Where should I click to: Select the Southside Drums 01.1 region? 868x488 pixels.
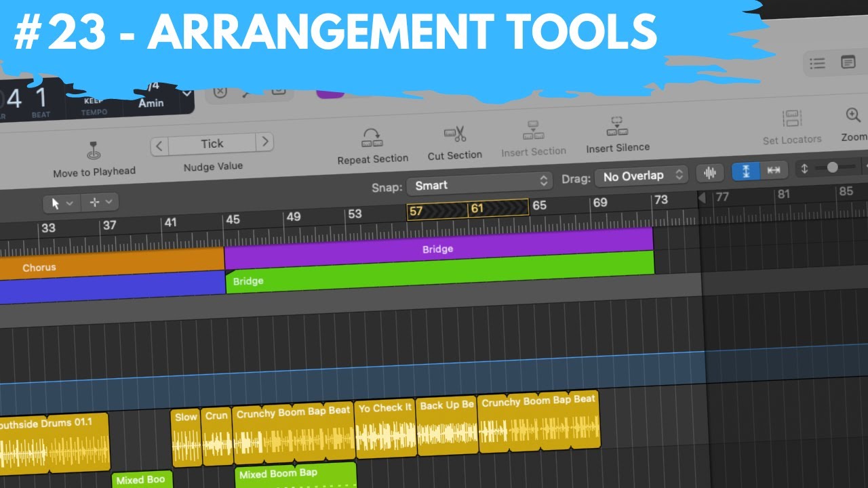tap(54, 444)
